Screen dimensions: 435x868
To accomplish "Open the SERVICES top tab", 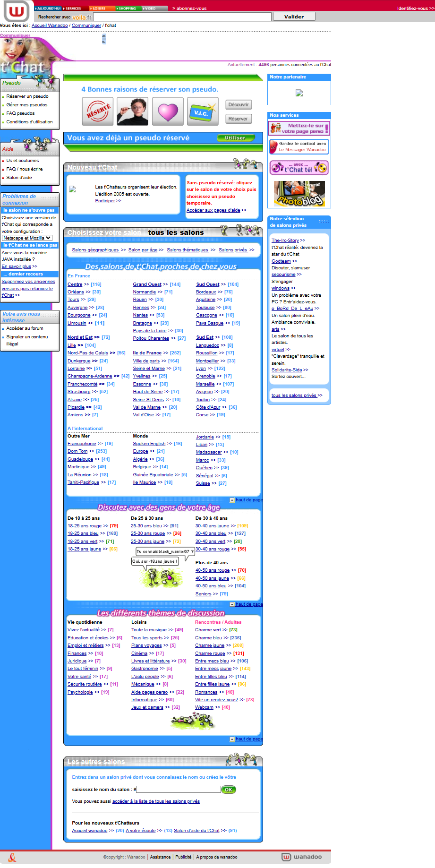I will point(75,9).
